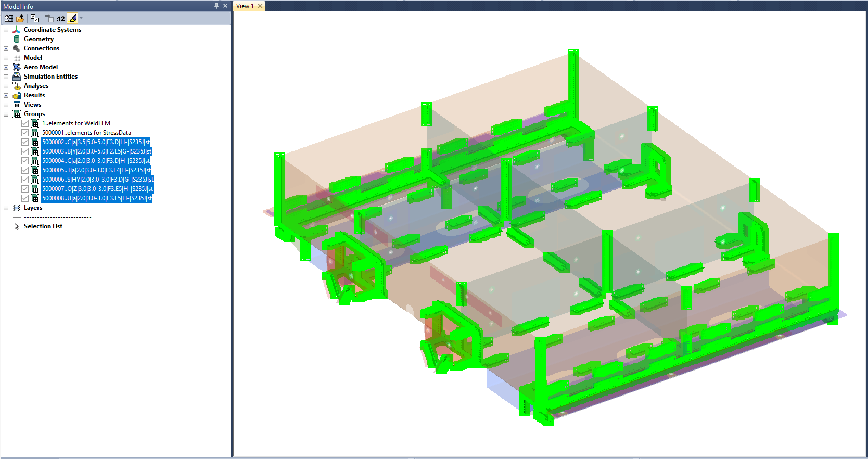Expand the Results node

tap(6, 95)
